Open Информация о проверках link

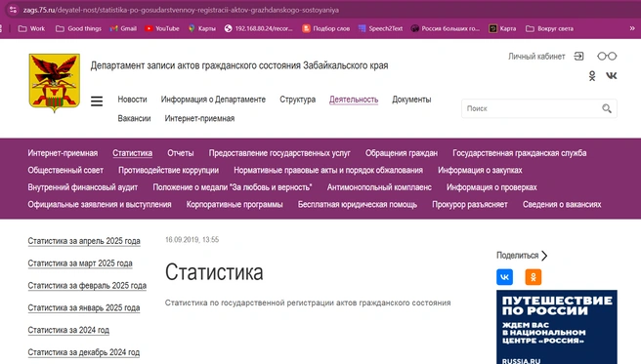[x=491, y=187]
